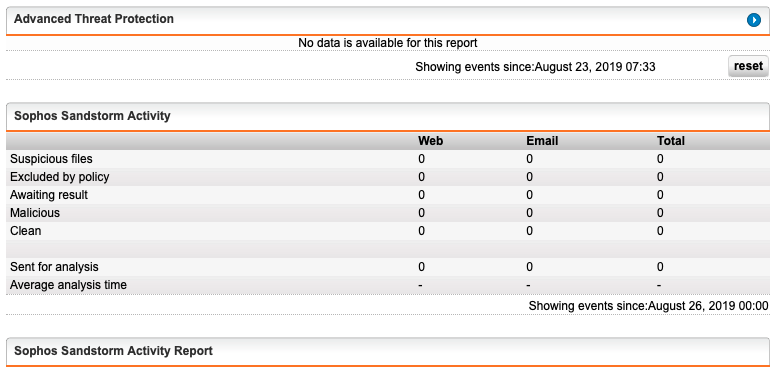The image size is (779, 375).
Task: Select the Clean row label
Action: tap(25, 231)
